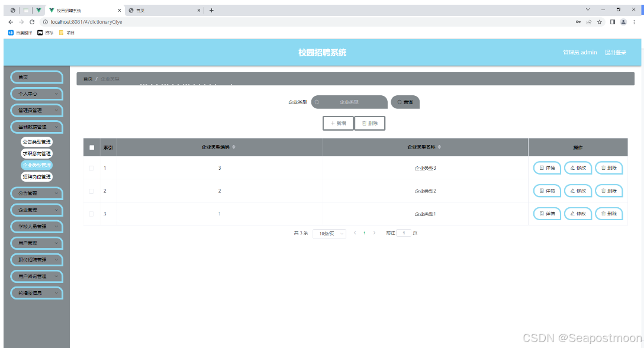
Task: Switch to the 首页 browser tab
Action: [160, 9]
